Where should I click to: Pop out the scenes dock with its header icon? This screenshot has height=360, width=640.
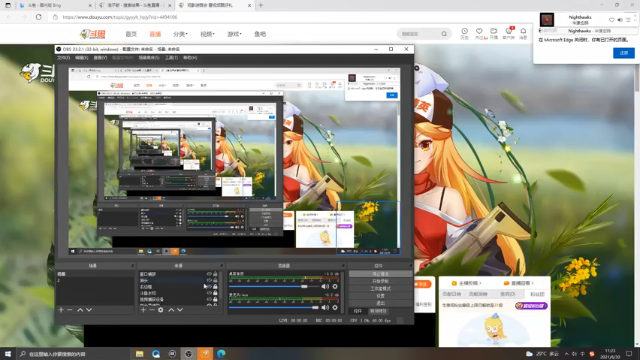(133, 266)
